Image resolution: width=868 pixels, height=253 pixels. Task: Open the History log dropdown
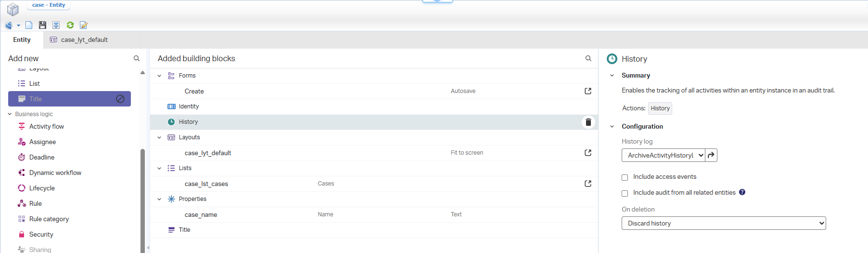pos(664,155)
